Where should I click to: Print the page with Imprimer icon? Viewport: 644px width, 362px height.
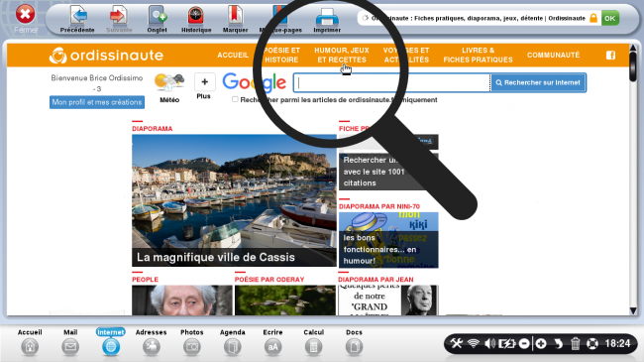point(327,17)
